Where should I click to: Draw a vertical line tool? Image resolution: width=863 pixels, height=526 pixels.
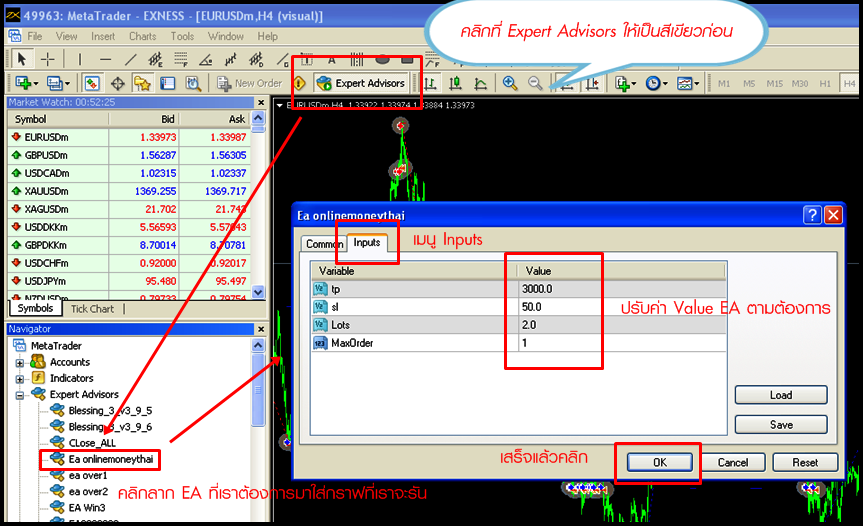point(79,59)
